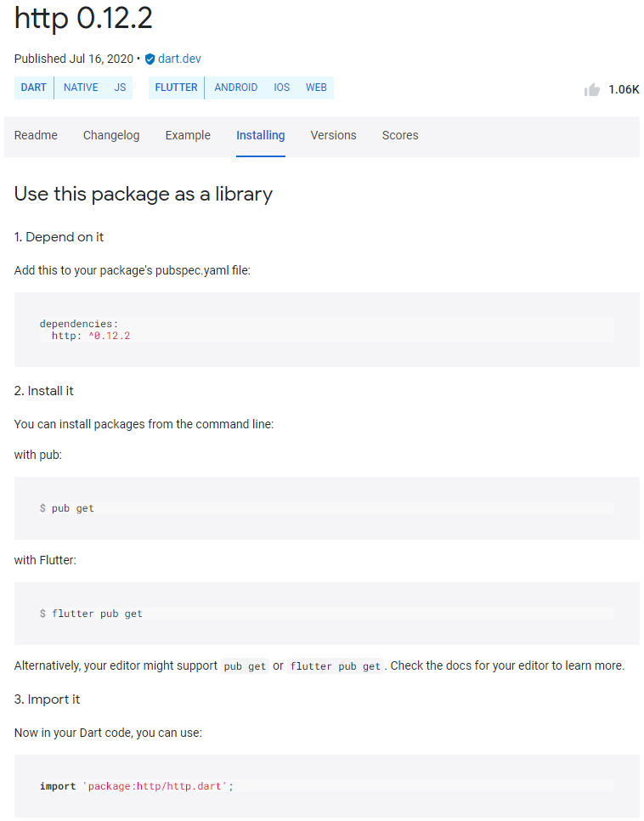Click the ANDROID platform tag
The height and width of the screenshot is (821, 644).
coord(235,88)
